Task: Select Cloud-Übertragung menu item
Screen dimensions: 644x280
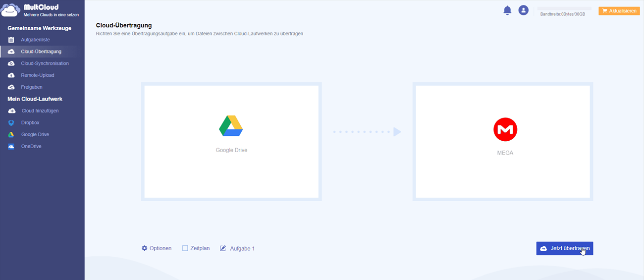Action: coord(42,52)
